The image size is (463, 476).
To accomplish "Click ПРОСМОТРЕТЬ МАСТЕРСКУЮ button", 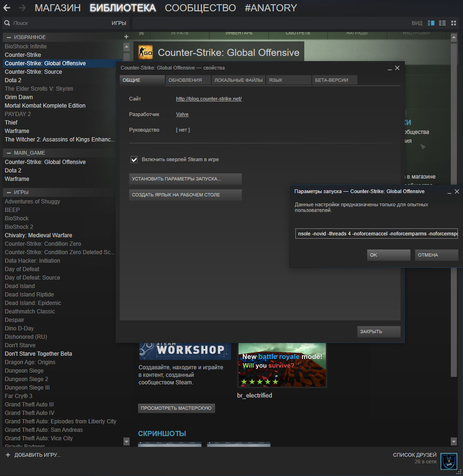I will coord(176,408).
